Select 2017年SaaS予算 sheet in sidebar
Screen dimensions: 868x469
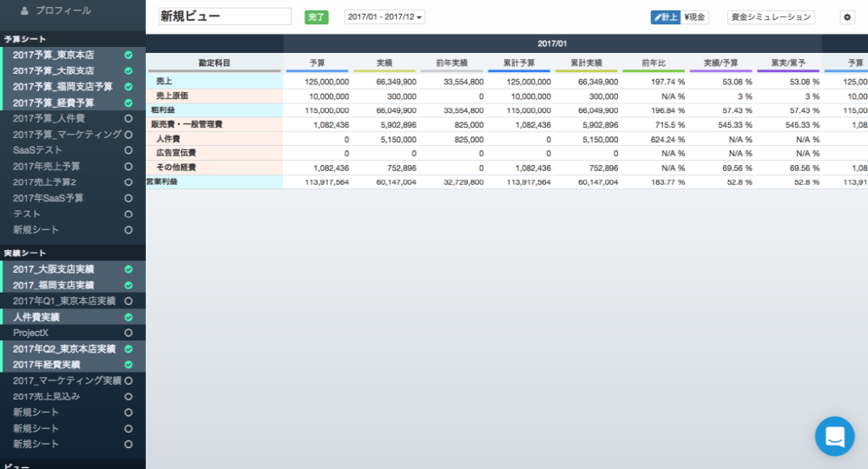49,198
